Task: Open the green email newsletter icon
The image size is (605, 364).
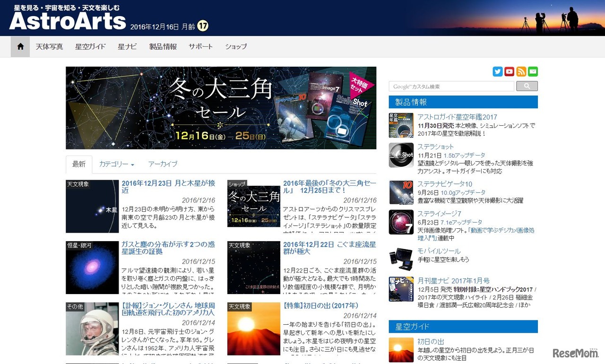Action: (533, 71)
